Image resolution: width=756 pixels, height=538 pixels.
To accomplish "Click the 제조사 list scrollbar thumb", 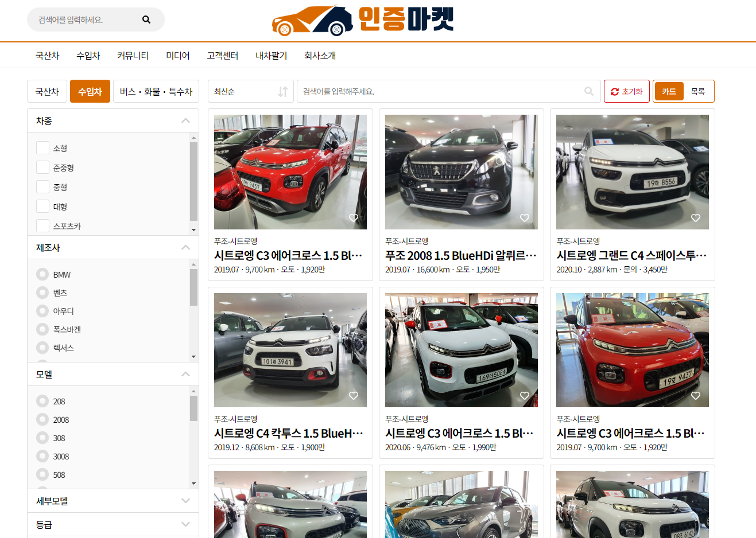I will point(193,287).
